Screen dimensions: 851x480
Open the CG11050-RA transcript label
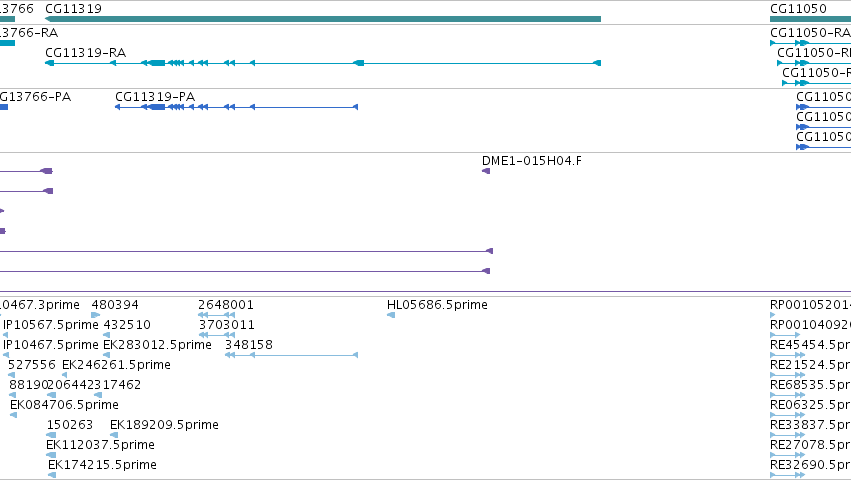point(810,33)
